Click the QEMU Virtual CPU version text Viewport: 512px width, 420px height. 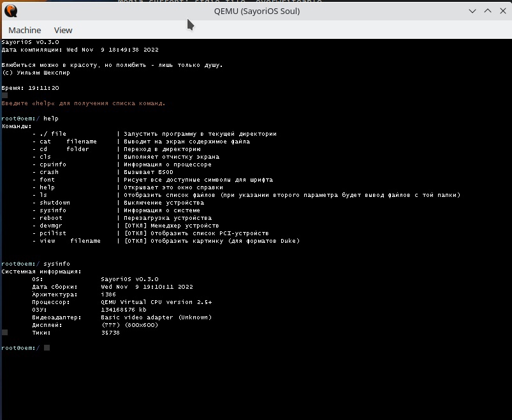pos(156,302)
